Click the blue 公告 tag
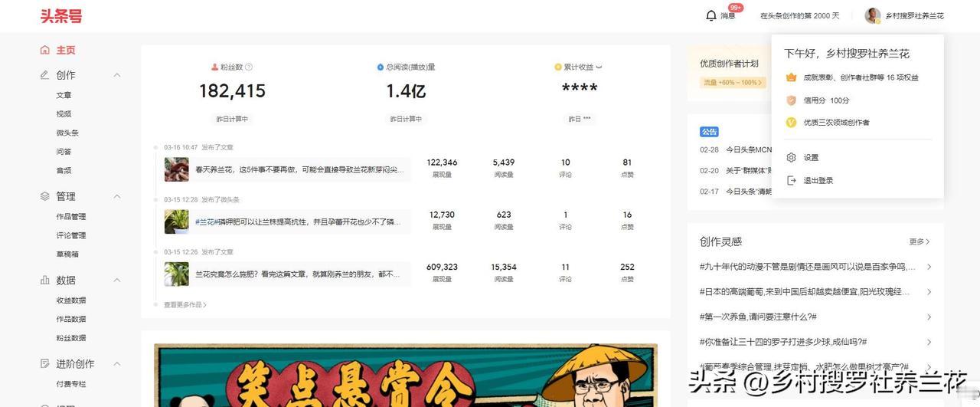980x407 pixels. pos(709,132)
